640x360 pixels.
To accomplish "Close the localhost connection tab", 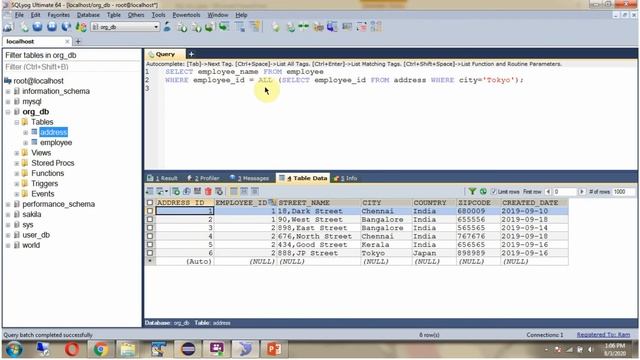I will pyautogui.click(x=67, y=42).
